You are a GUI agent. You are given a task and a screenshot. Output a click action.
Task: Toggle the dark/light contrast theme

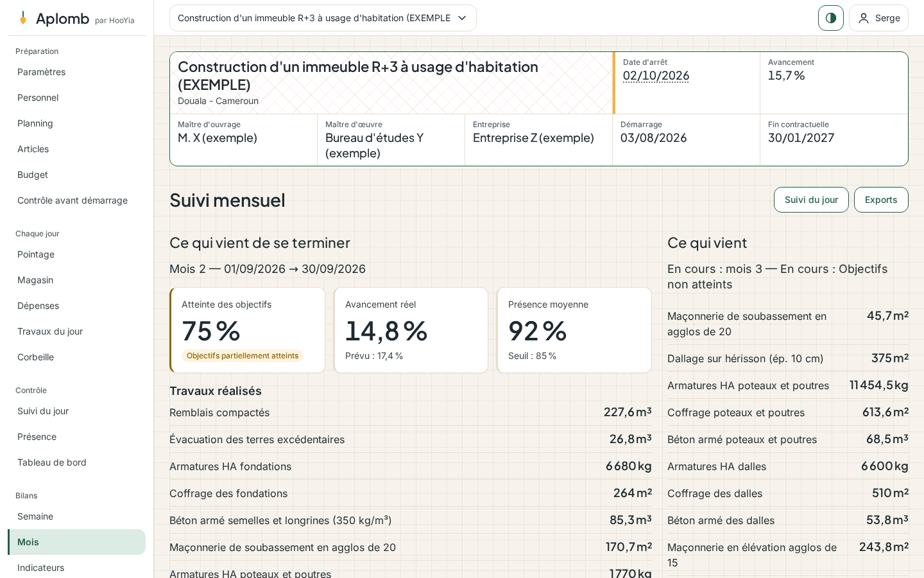tap(831, 18)
